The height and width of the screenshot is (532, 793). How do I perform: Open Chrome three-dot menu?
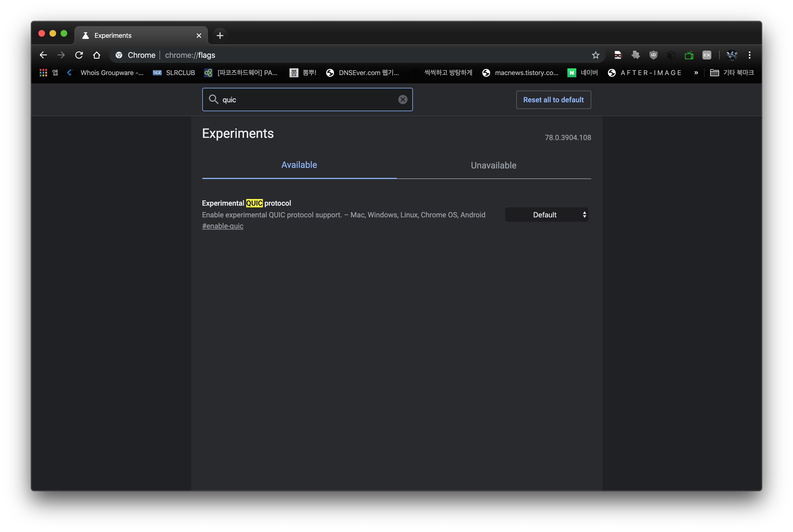point(750,55)
